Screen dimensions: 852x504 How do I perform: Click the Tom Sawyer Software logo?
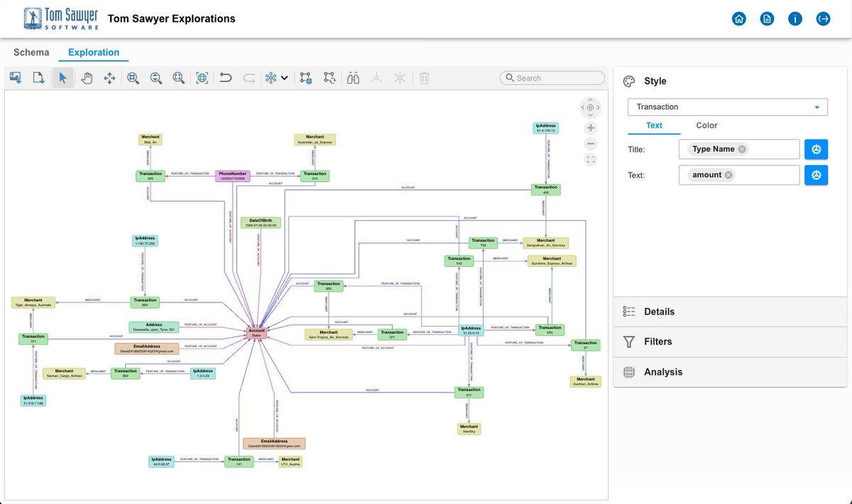pos(60,18)
